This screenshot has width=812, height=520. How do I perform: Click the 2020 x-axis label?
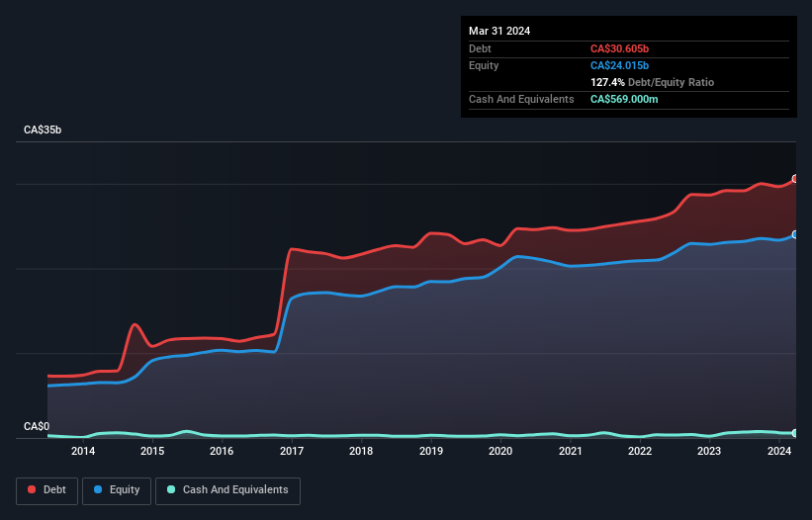pyautogui.click(x=500, y=451)
